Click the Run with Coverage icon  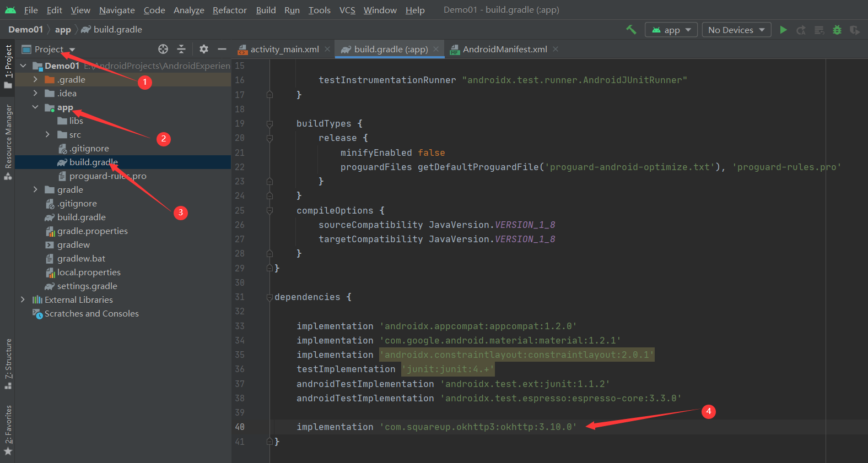855,30
